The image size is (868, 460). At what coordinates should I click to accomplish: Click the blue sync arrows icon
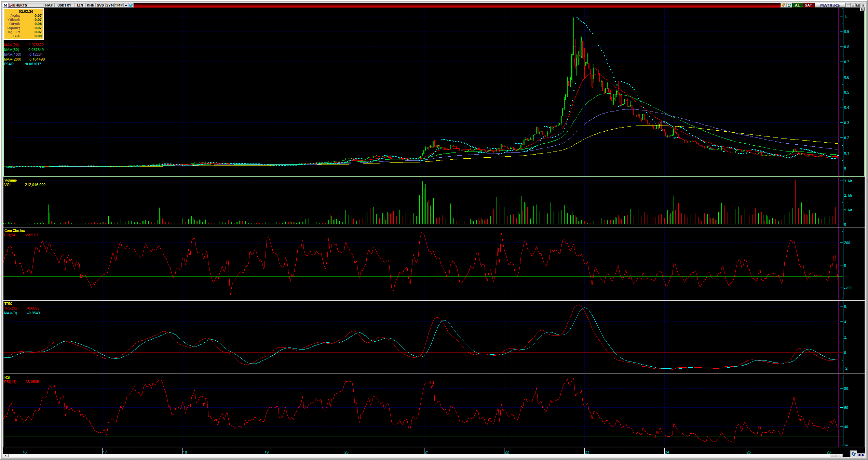[853, 454]
